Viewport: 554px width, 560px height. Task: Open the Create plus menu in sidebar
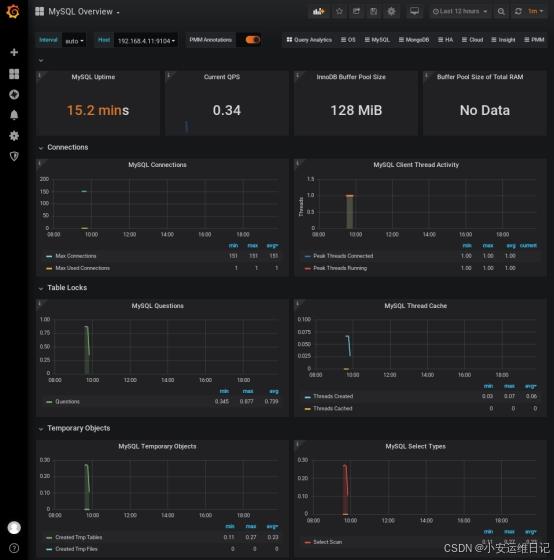coord(14,52)
